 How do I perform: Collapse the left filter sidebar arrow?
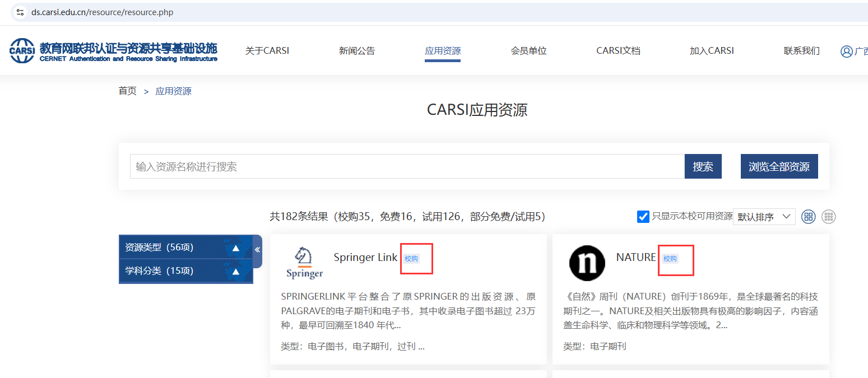click(257, 250)
